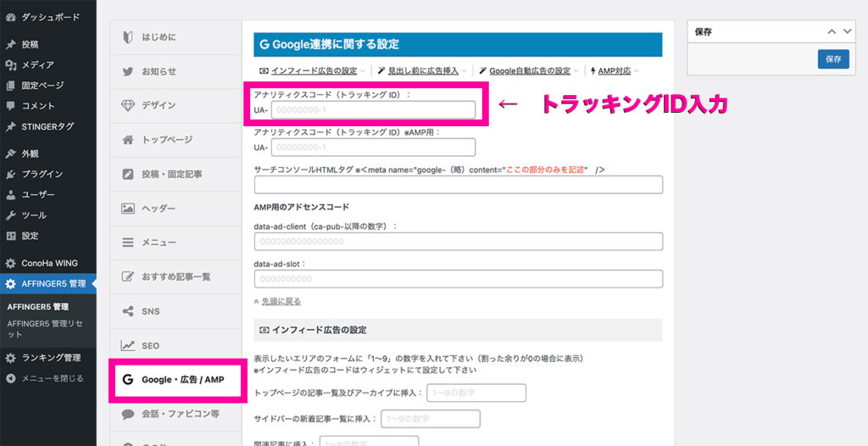Focus the data-ad-slot input field
The width and height of the screenshot is (868, 446).
[459, 279]
